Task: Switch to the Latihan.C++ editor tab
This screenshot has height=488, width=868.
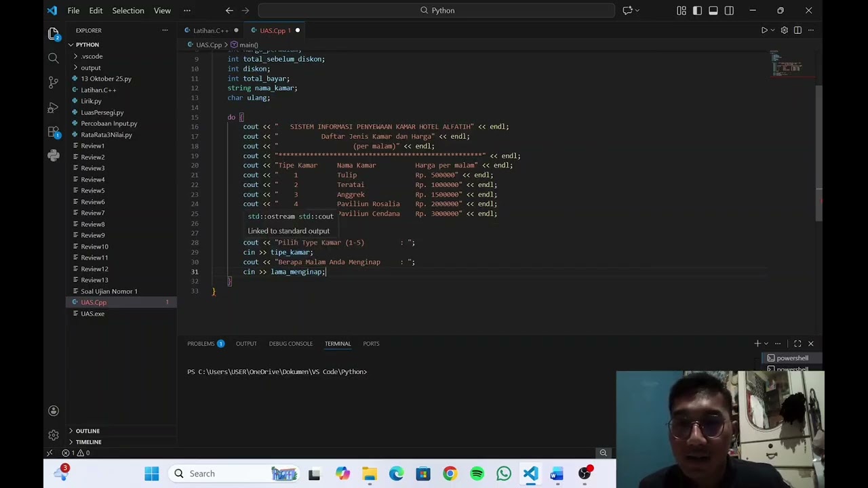Action: point(211,30)
